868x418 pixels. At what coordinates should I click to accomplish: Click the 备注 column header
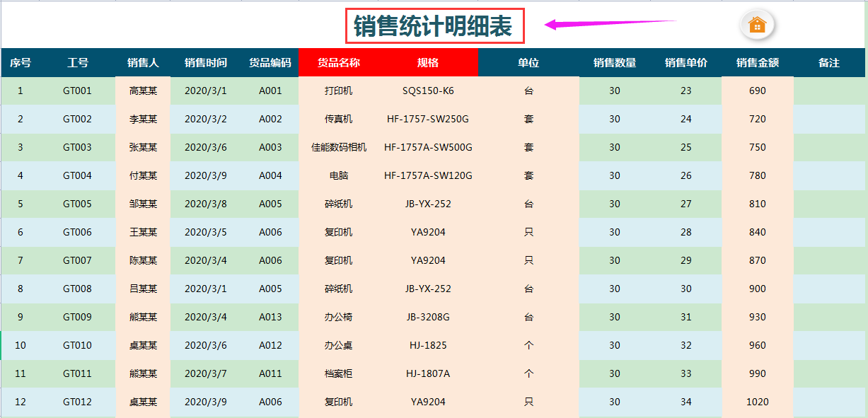(x=829, y=62)
